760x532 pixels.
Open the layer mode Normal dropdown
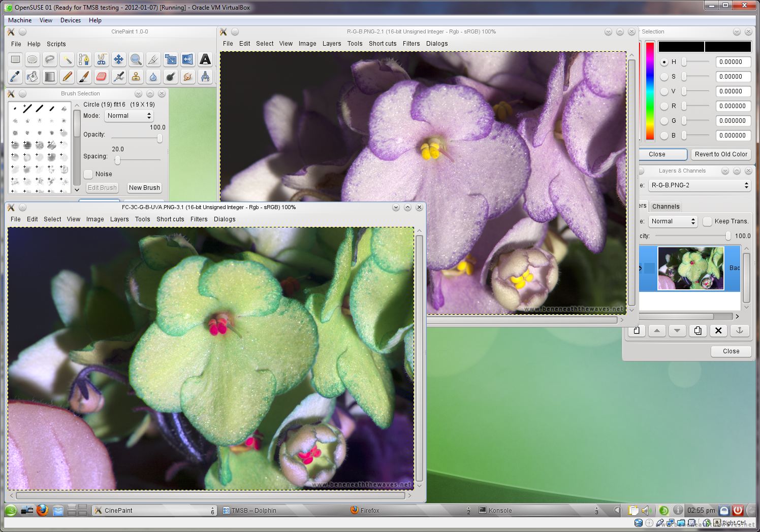673,221
